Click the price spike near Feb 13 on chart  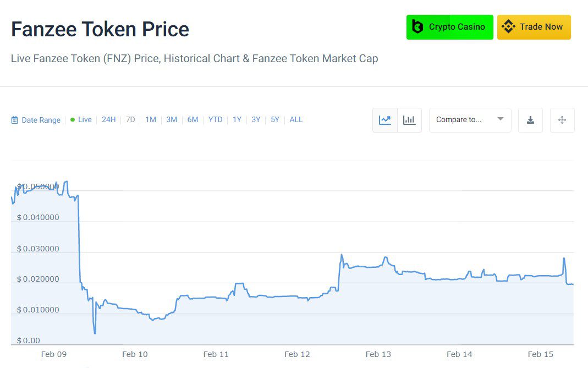pos(385,257)
